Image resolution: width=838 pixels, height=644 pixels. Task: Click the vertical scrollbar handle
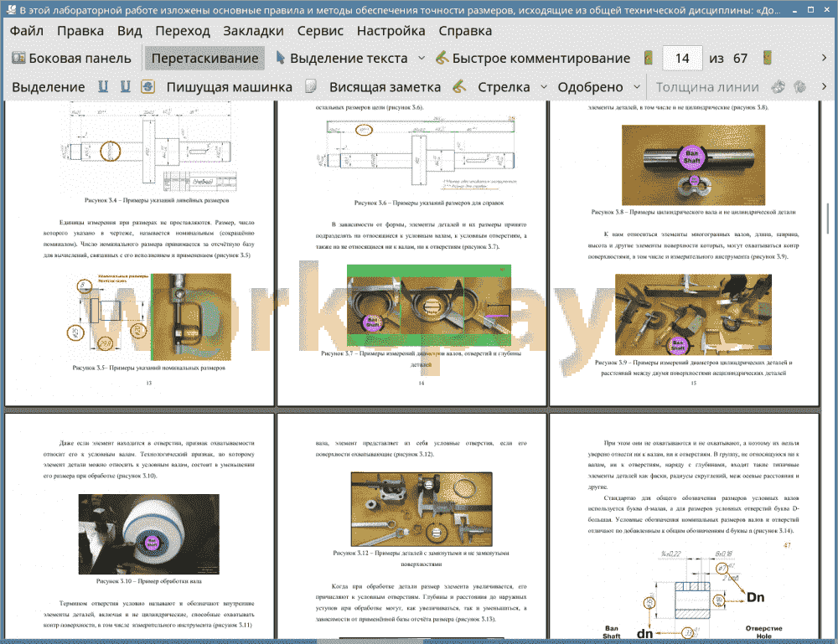point(828,218)
